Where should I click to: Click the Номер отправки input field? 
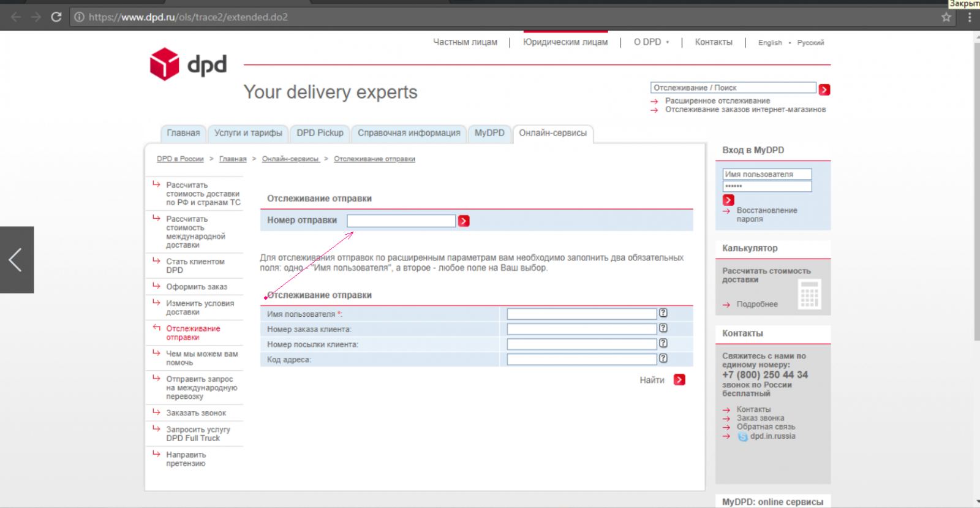401,221
